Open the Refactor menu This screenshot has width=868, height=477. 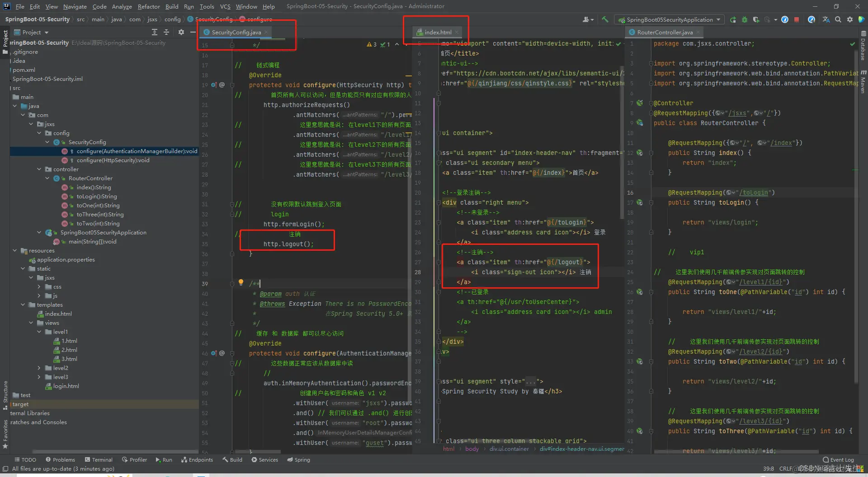[149, 6]
